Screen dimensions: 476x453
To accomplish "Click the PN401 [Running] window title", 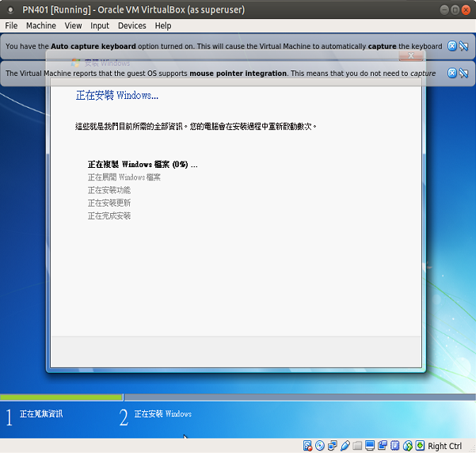I will [134, 10].
